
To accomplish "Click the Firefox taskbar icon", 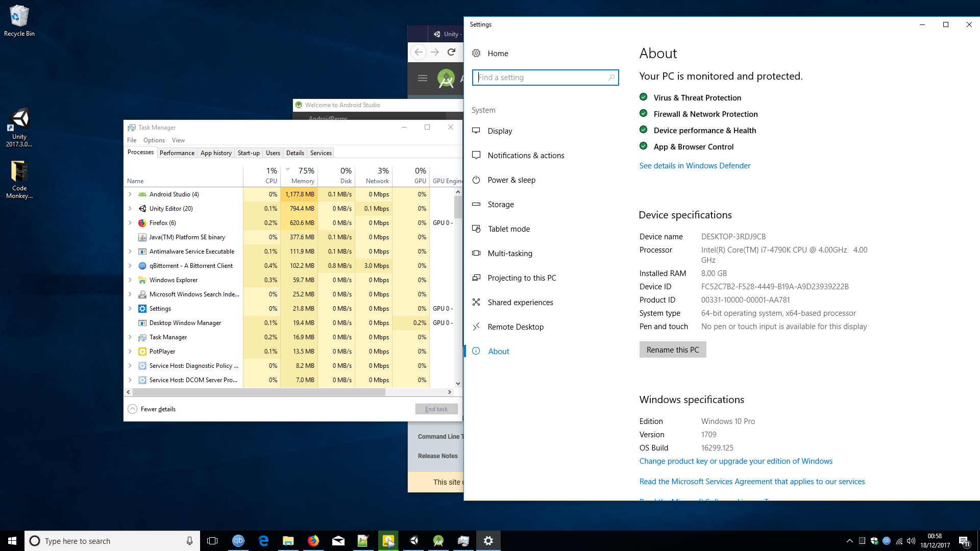I will 313,541.
